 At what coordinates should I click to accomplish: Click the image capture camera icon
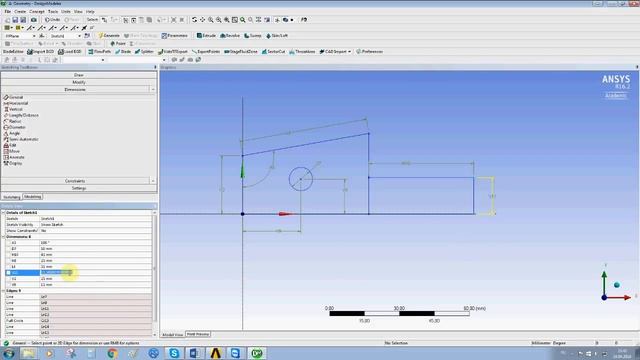34,20
